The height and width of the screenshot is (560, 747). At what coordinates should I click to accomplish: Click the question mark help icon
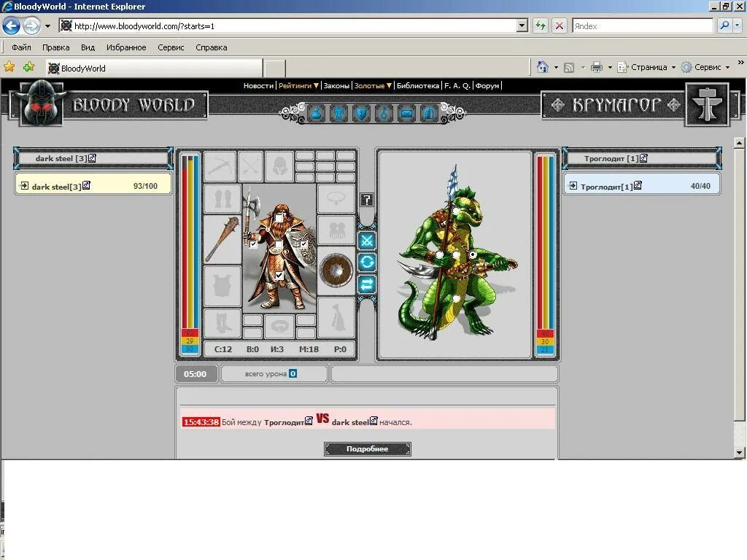[367, 200]
